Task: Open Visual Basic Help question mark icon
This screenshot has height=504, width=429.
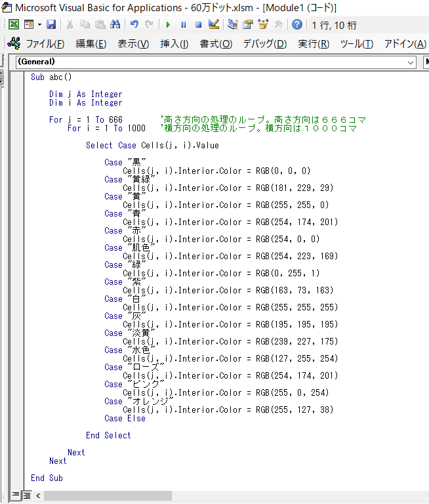Action: click(297, 24)
